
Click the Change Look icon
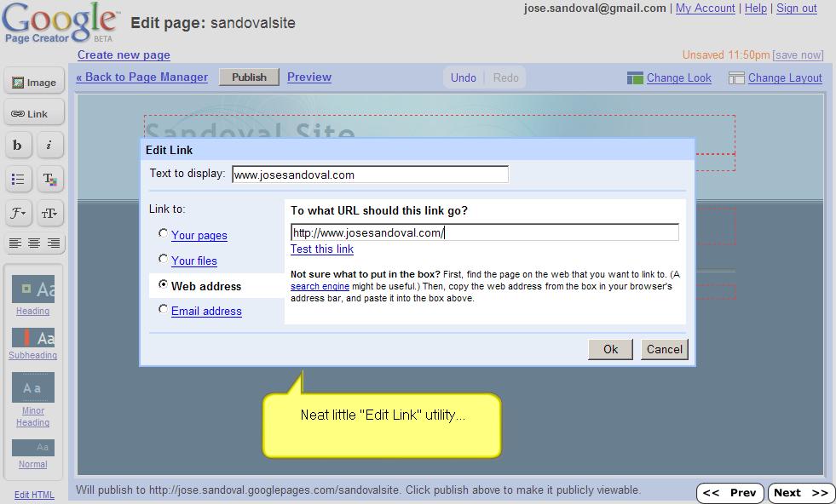click(635, 78)
